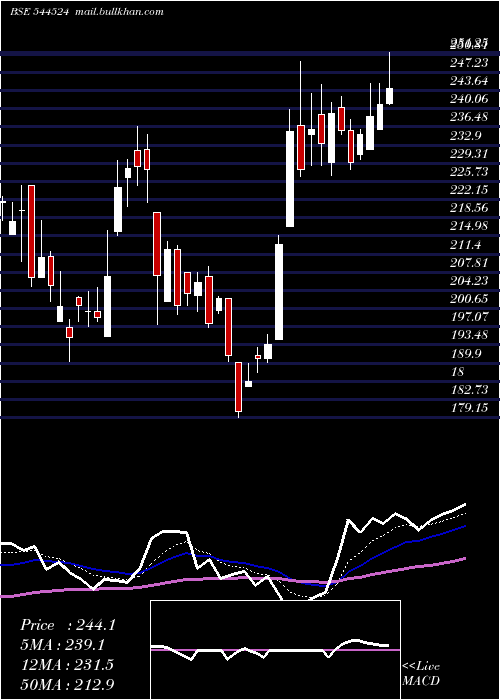Select the 243.64 price axis label
Image resolution: width=500 pixels, height=700 pixels.
pyautogui.click(x=469, y=81)
